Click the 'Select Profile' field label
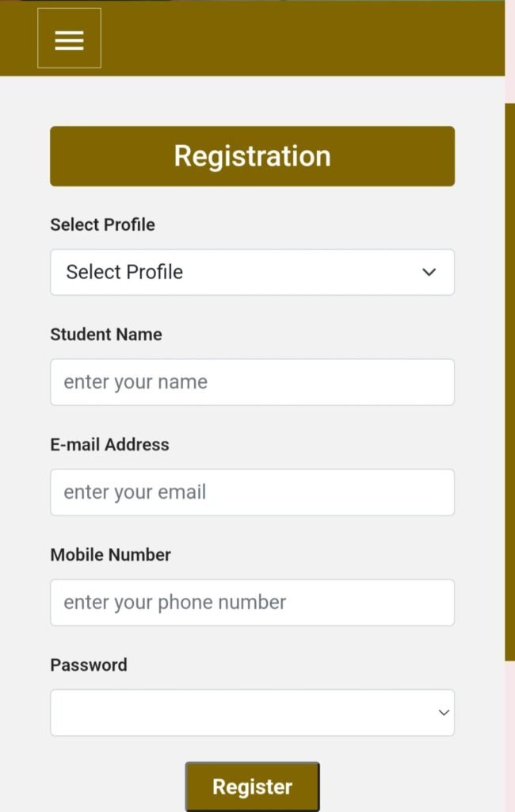The image size is (515, 812). (102, 224)
